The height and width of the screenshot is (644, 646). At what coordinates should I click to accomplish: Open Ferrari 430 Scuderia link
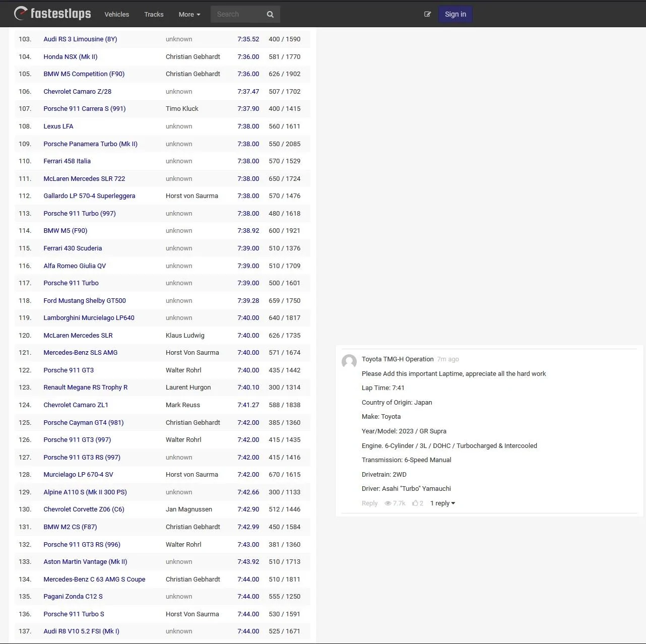tap(73, 248)
